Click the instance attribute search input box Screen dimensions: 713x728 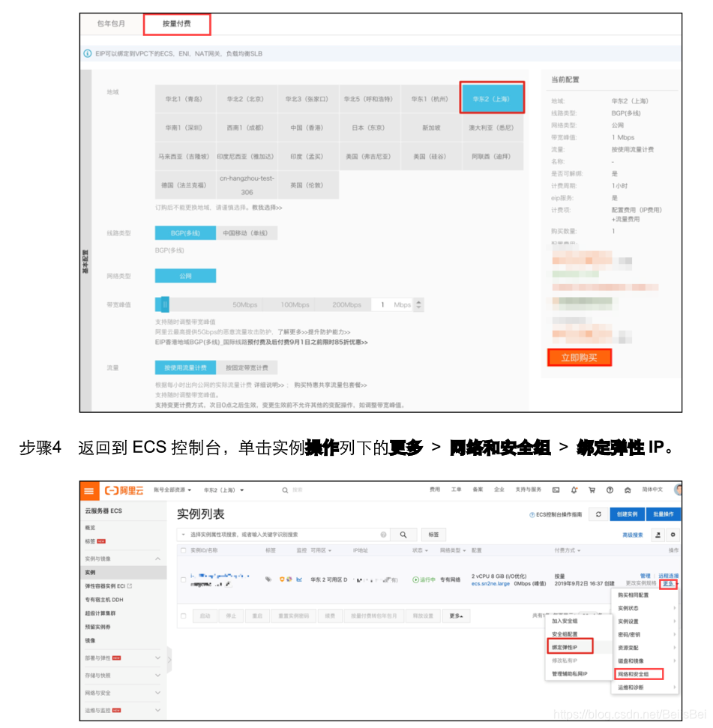(283, 535)
